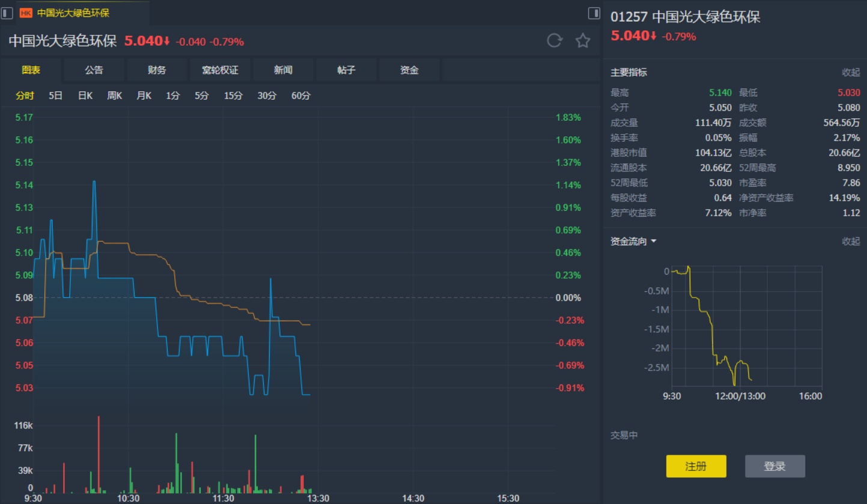The width and height of the screenshot is (867, 504).
Task: Choose the 30分 interval
Action: pos(267,96)
